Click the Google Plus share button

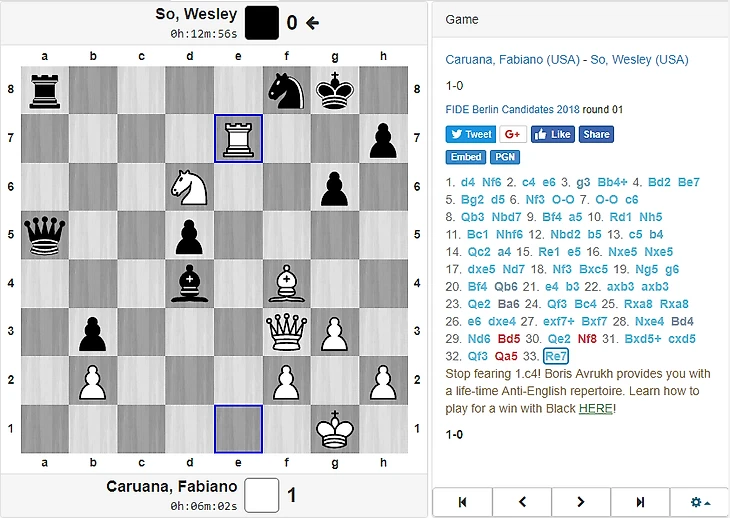[x=513, y=135]
